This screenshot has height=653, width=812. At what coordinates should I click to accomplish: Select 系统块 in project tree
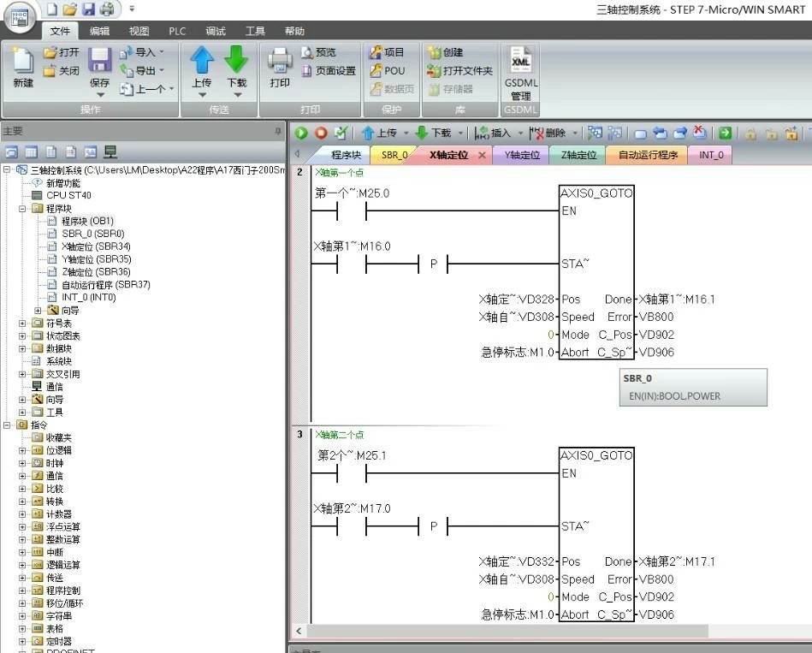coord(58,361)
